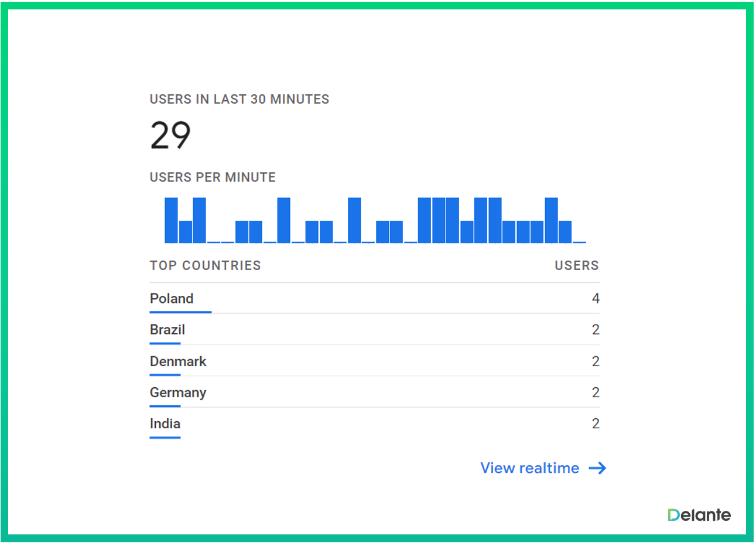The width and height of the screenshot is (756, 543).
Task: Click Brazil's user count value
Action: point(596,330)
